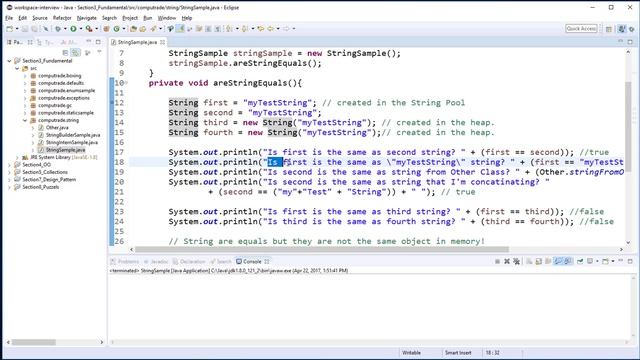640x360 pixels.
Task: Open the Debug button dropdown arrow
Action: pos(65,29)
